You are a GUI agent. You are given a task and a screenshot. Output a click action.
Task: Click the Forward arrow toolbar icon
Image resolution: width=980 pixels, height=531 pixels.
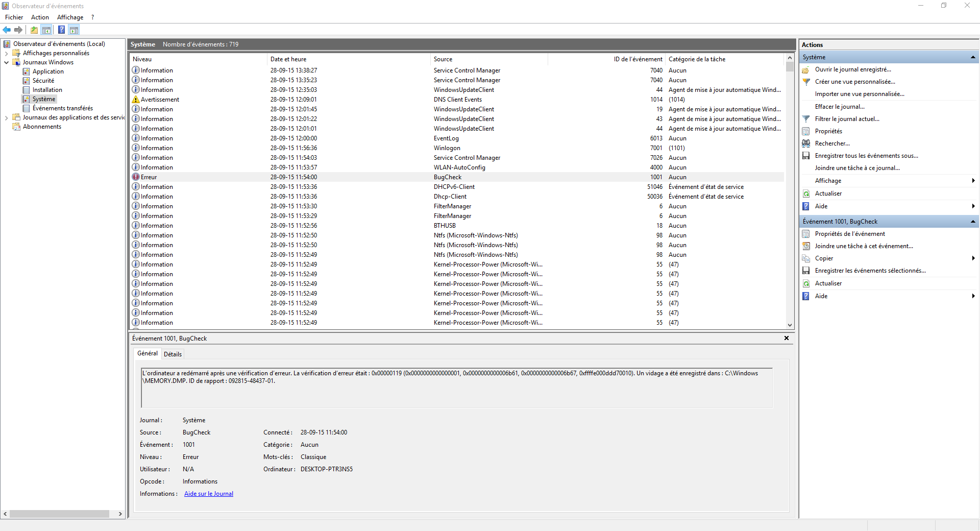click(x=18, y=30)
